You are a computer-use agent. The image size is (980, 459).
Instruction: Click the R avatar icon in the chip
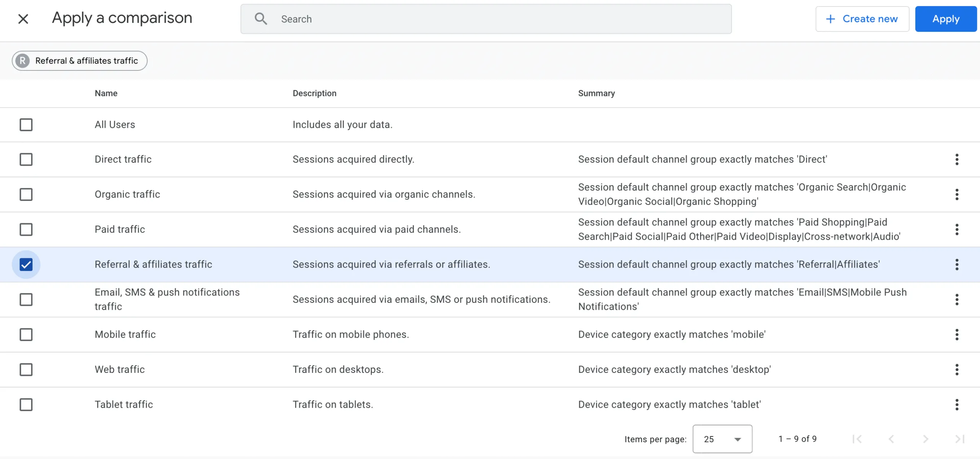(23, 60)
